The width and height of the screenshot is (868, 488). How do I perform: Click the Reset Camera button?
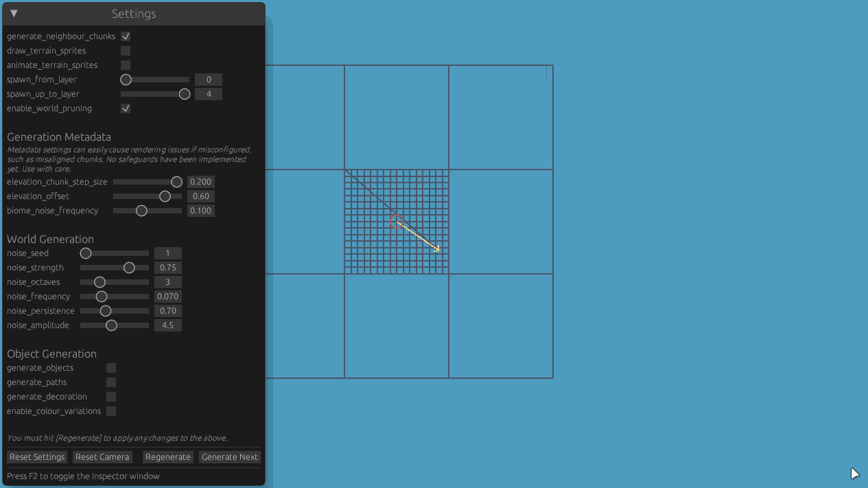click(x=102, y=457)
